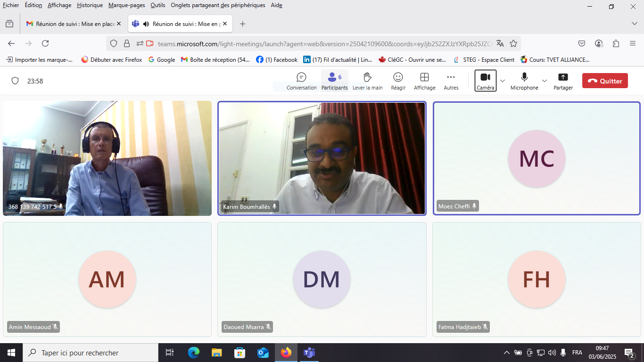The height and width of the screenshot is (362, 644).
Task: Open the Fichier menu
Action: [11, 5]
